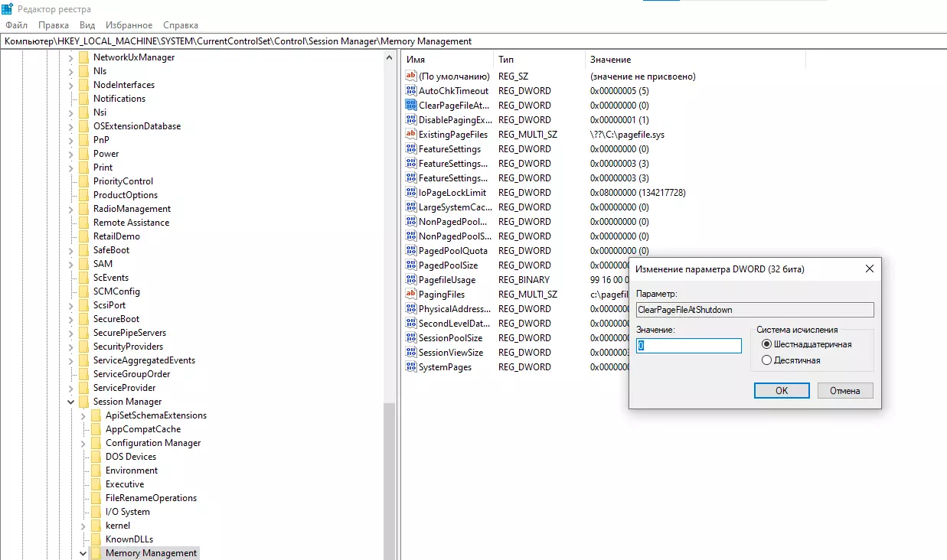Screen dimensions: 947x560
Task: Cancel the dialog with Отмена button
Action: [845, 390]
